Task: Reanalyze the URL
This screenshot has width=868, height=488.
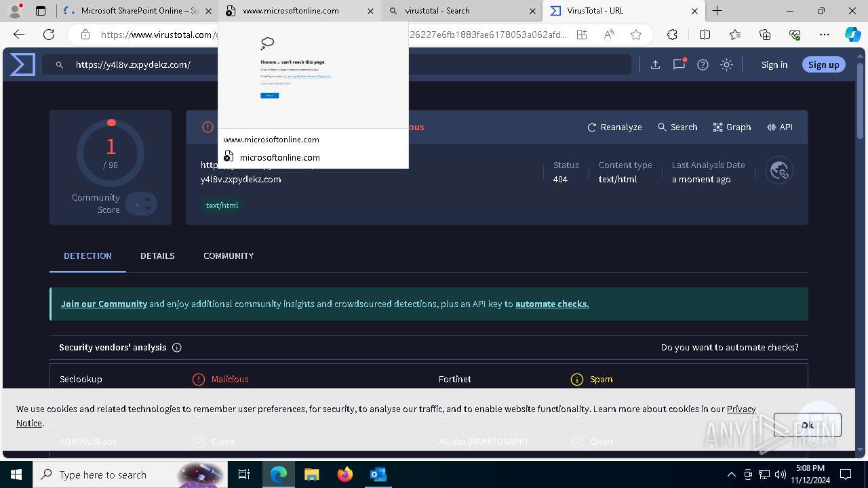Action: [614, 127]
